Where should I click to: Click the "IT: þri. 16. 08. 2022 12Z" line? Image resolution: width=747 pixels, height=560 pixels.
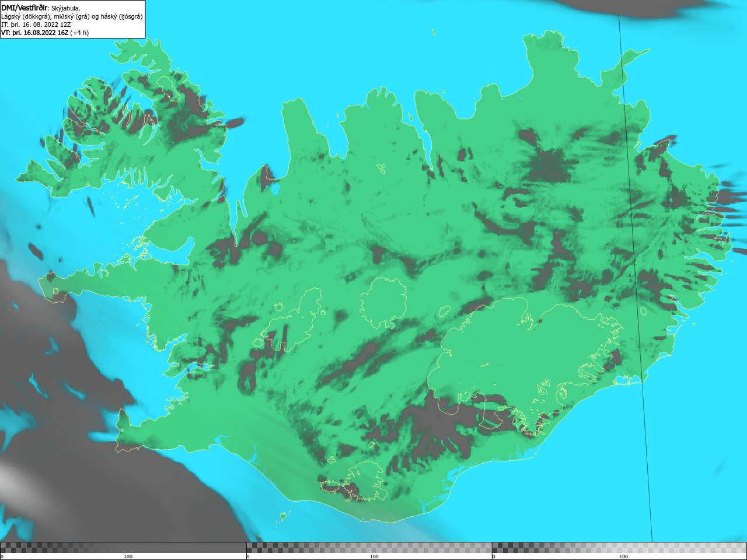tap(36, 24)
